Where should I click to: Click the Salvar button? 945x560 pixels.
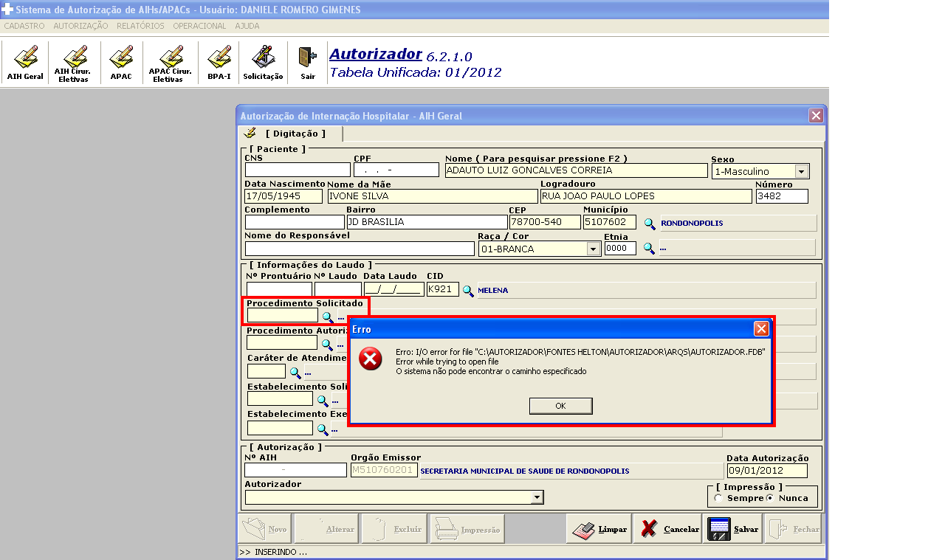click(x=732, y=529)
